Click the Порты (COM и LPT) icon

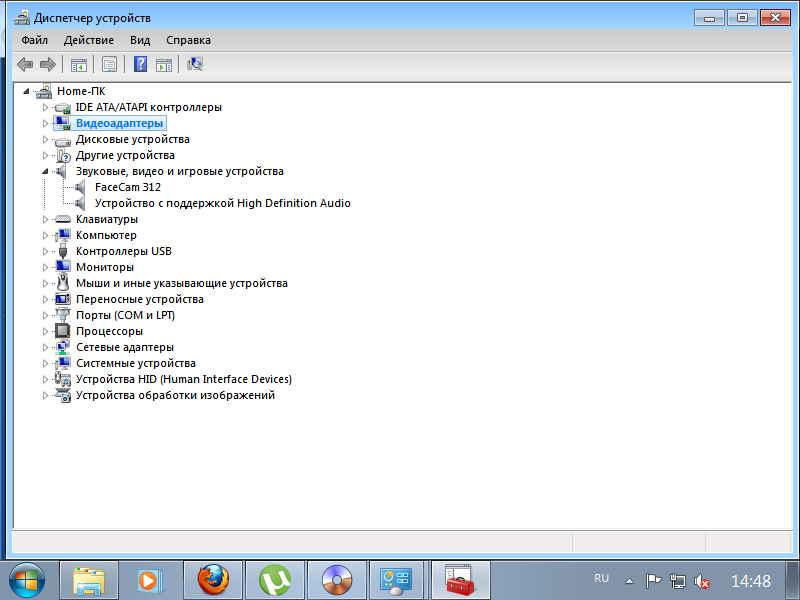(63, 315)
